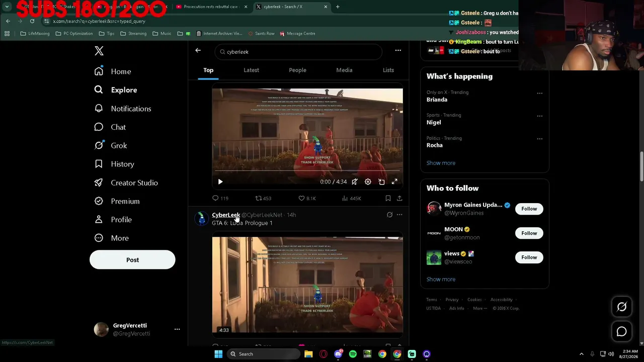Open more options for GTA 6 tweet
This screenshot has height=362, width=644.
[399, 215]
